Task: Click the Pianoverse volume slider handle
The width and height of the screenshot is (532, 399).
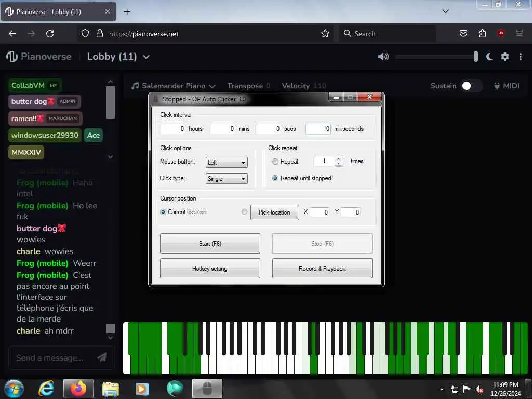Action: click(476, 57)
